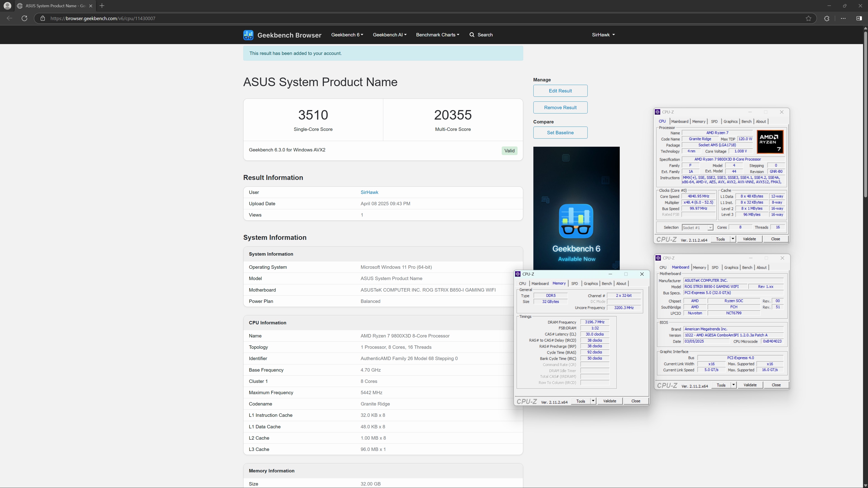Close the CPU-Z CPU window
This screenshot has width=868, height=488.
tap(782, 112)
